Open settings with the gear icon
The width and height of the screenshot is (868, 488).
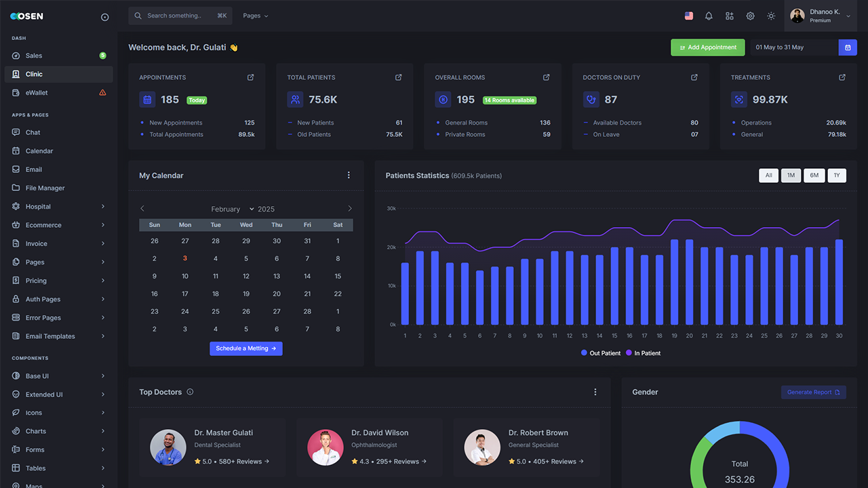[x=751, y=15]
